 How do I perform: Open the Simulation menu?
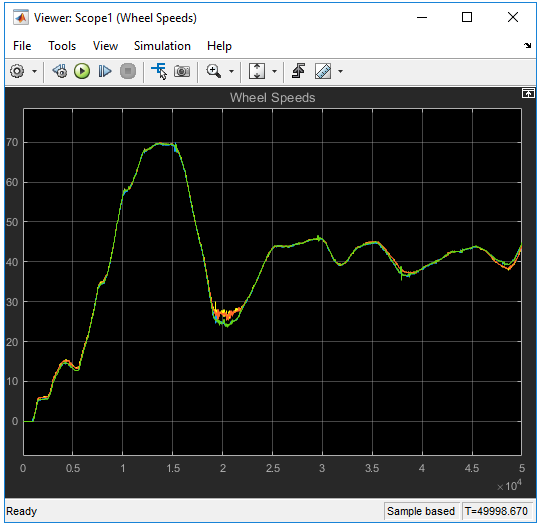point(162,46)
